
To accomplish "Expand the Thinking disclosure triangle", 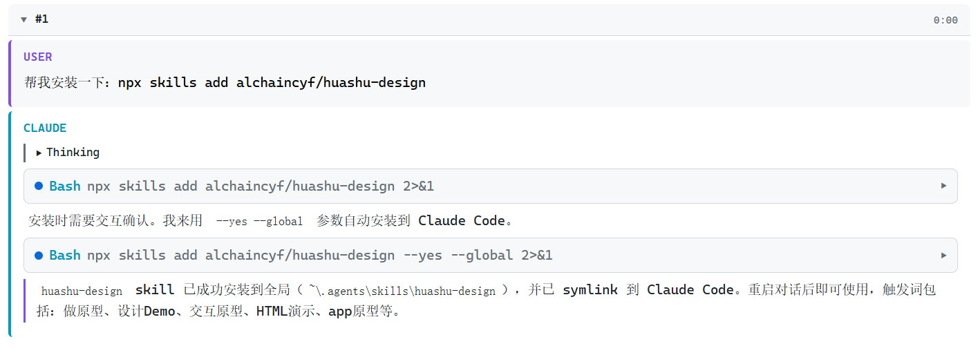I will click(x=39, y=153).
